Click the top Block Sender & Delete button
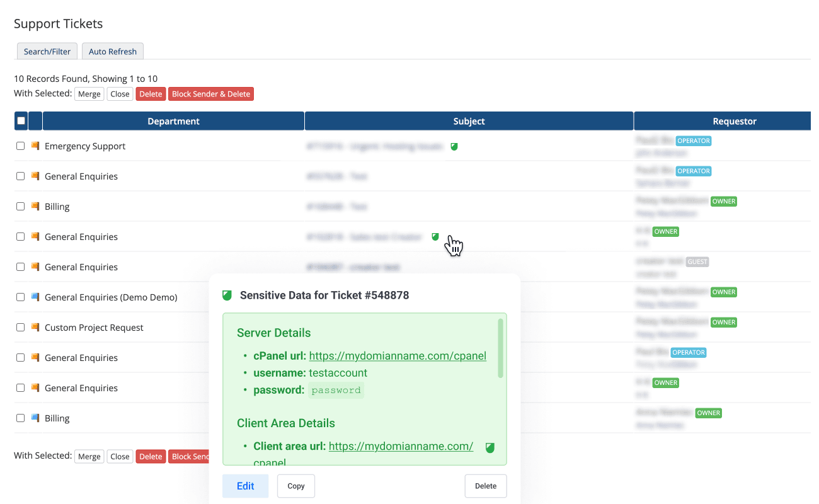Screen dimensions: 819x504 coord(211,94)
